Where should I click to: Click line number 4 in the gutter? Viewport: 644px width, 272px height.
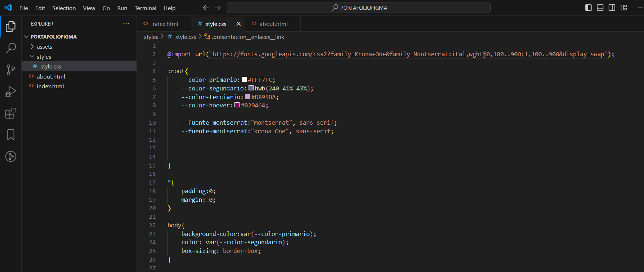154,71
